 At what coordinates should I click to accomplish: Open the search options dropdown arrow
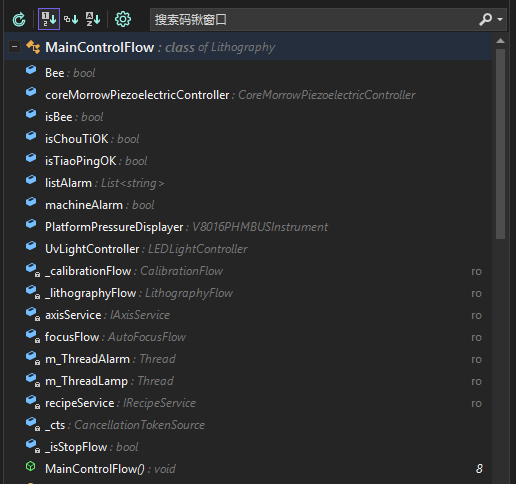(x=500, y=20)
